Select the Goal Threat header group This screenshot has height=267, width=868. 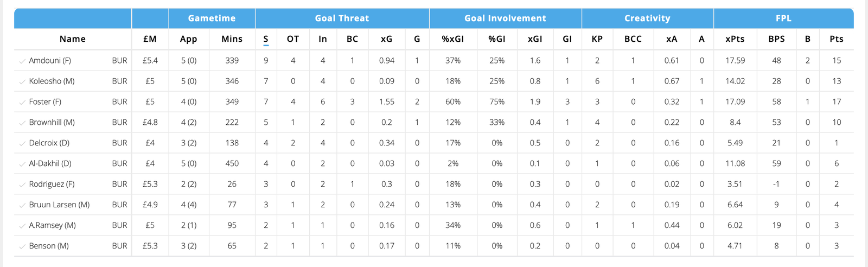[342, 18]
